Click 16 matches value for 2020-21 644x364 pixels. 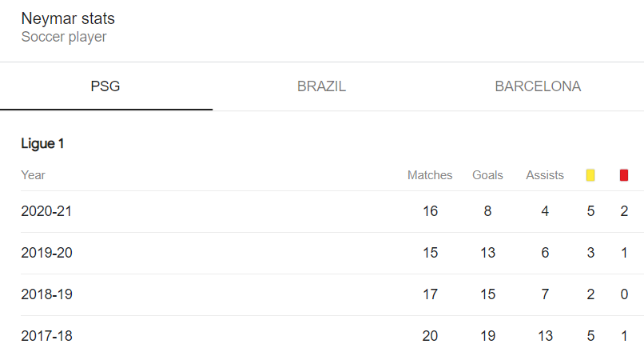click(x=430, y=211)
